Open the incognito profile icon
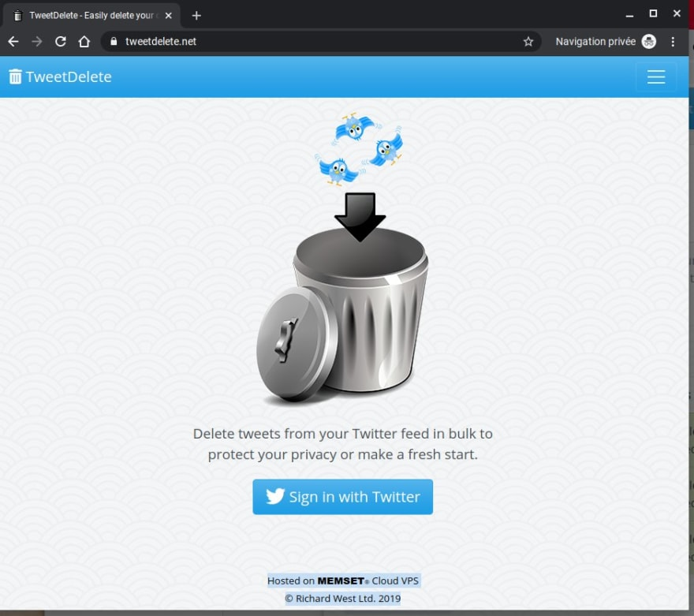This screenshot has width=694, height=616. coord(649,42)
